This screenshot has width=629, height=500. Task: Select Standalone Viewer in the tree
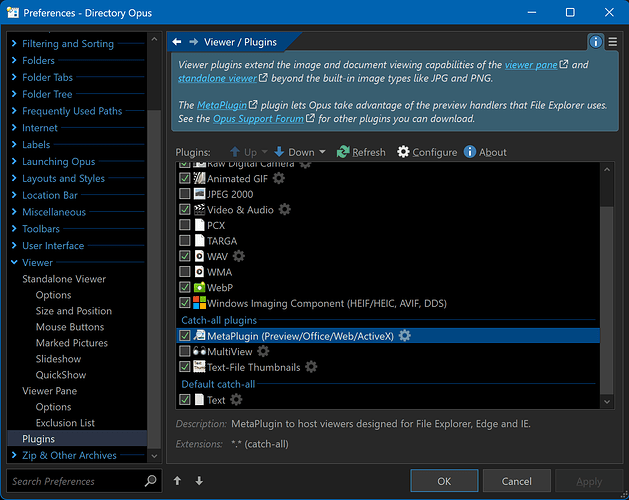[x=64, y=279]
